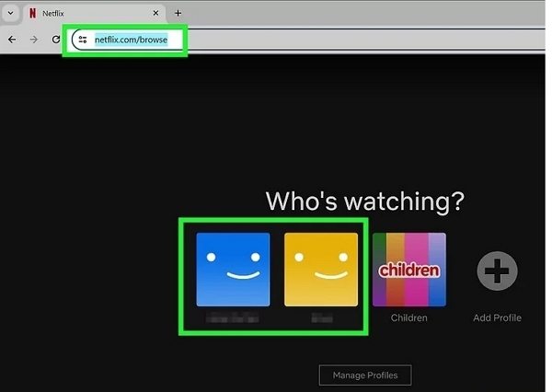The width and height of the screenshot is (552, 392).
Task: Choose the yellow smiley profile
Action: [x=321, y=270]
